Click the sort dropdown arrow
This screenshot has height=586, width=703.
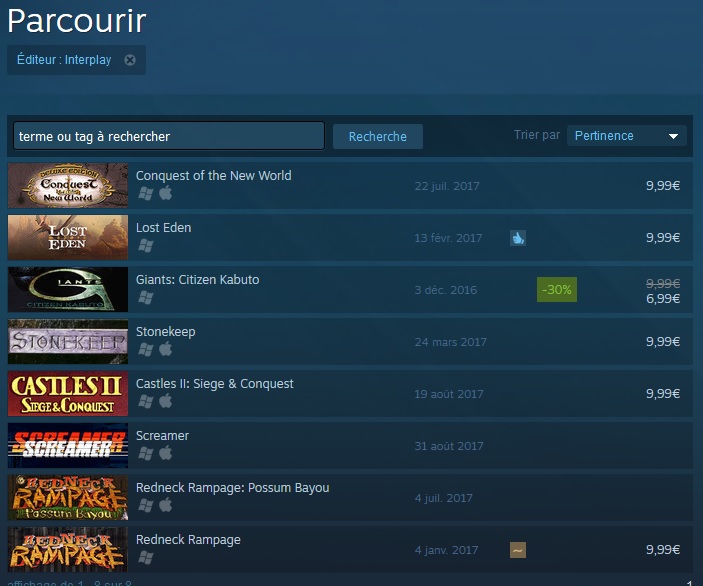coord(673,136)
